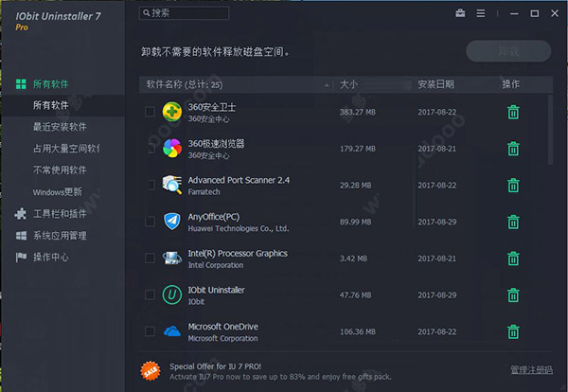The height and width of the screenshot is (392, 568).
Task: Check the AnyOffice(PC) checkbox
Action: coord(150,222)
